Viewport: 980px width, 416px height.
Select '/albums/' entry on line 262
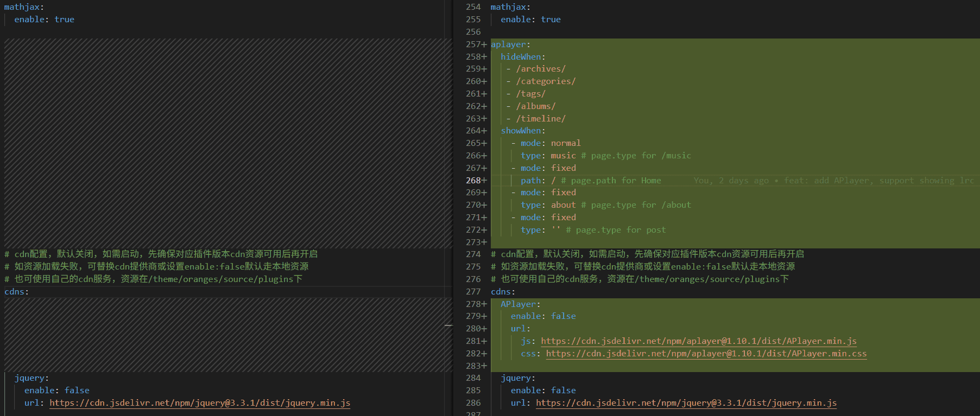(536, 106)
